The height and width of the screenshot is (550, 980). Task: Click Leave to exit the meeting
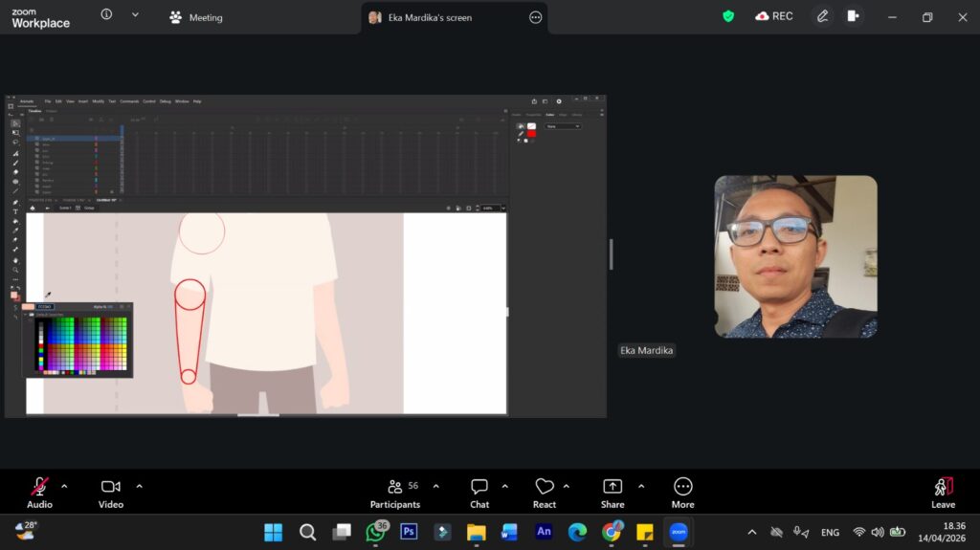[x=943, y=493]
